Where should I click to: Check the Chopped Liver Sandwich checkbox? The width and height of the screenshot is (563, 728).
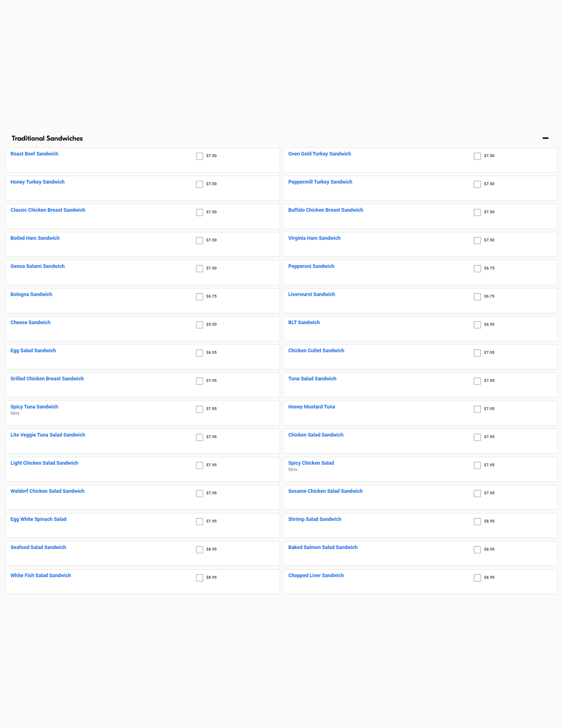477,578
